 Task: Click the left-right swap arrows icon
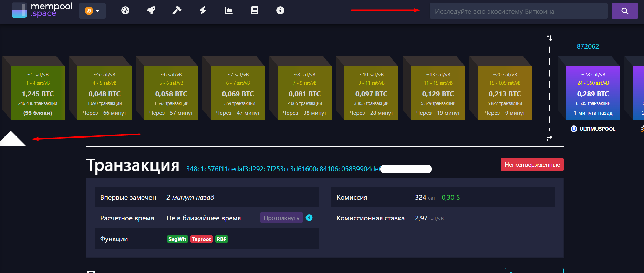pos(549,139)
